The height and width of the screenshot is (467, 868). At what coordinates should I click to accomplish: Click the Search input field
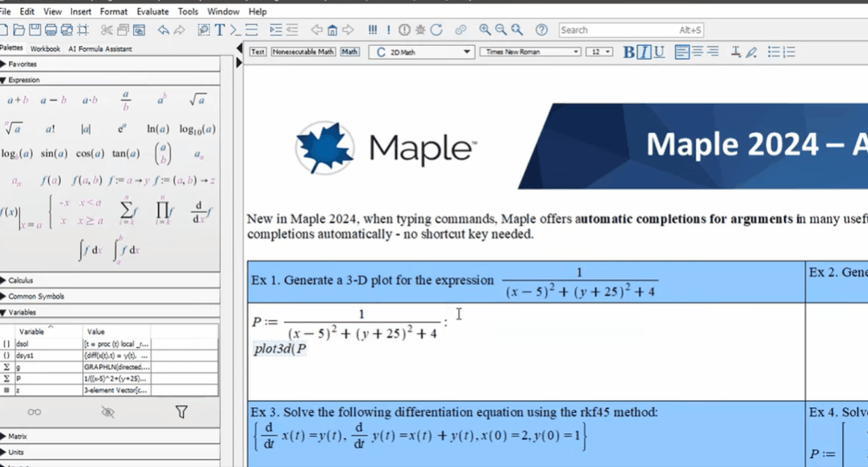[x=632, y=30]
